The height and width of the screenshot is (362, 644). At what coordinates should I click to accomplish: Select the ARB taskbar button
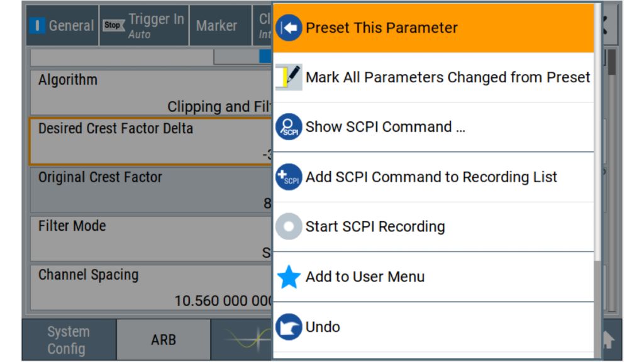tap(164, 340)
